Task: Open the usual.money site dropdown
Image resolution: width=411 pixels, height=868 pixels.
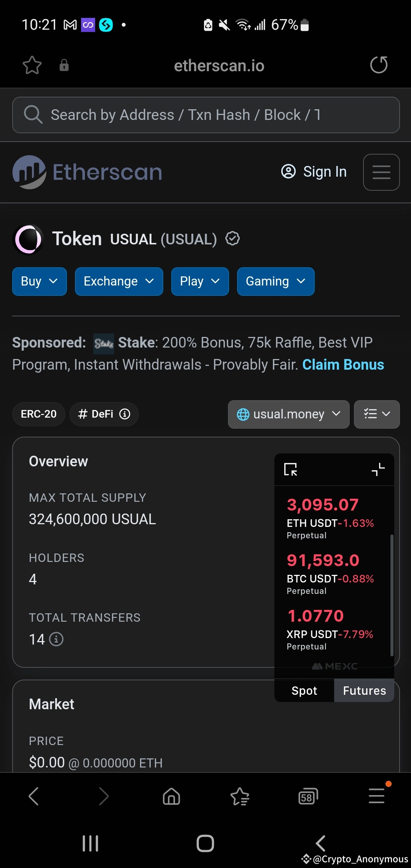Action: click(x=288, y=414)
